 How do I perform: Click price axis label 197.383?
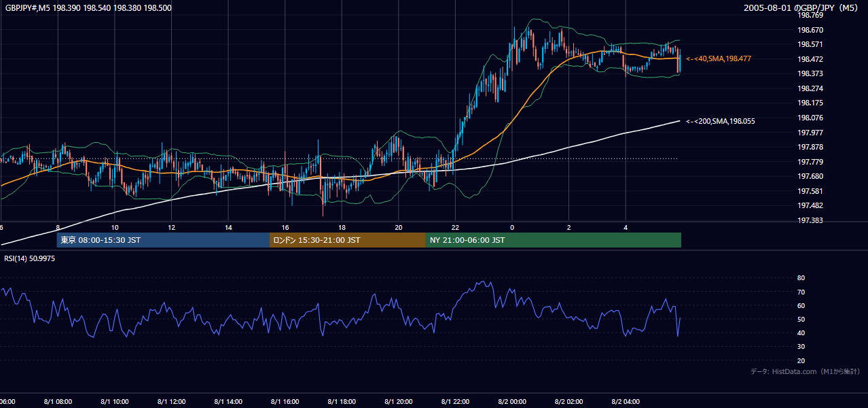[x=810, y=220]
